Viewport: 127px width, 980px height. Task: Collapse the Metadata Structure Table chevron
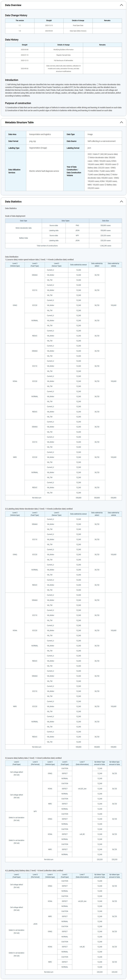click(121, 122)
